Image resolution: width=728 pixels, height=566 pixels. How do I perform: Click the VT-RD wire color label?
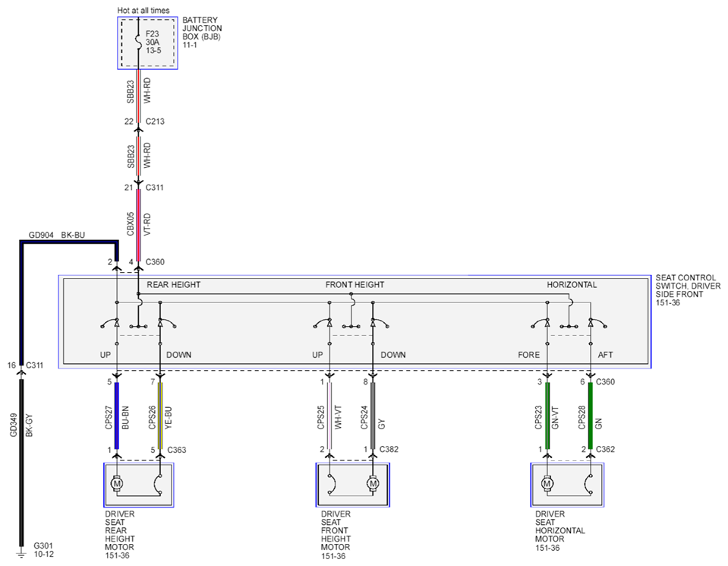tap(147, 224)
